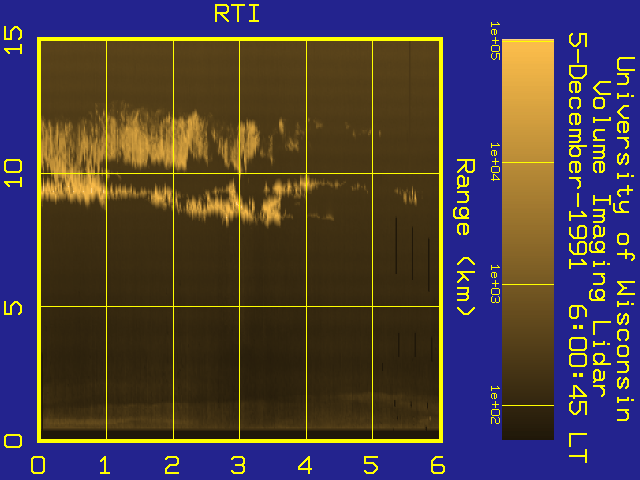This screenshot has height=480, width=640.
Task: Click the bottom axis tick label 4
Action: 304,465
